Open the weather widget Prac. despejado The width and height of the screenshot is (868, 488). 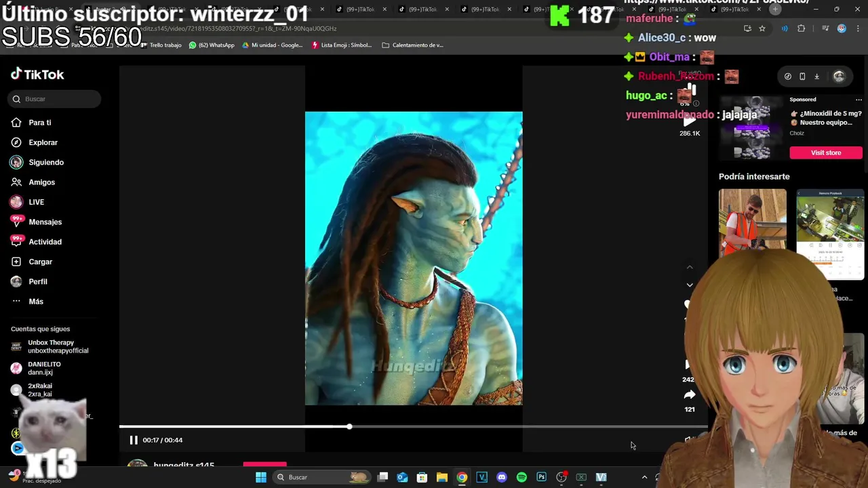point(34,477)
